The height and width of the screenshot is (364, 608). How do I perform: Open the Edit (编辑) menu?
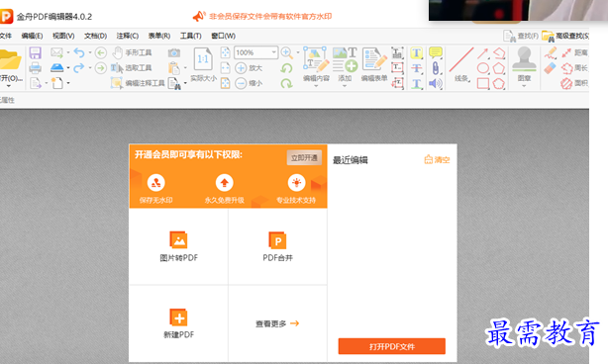tap(32, 36)
